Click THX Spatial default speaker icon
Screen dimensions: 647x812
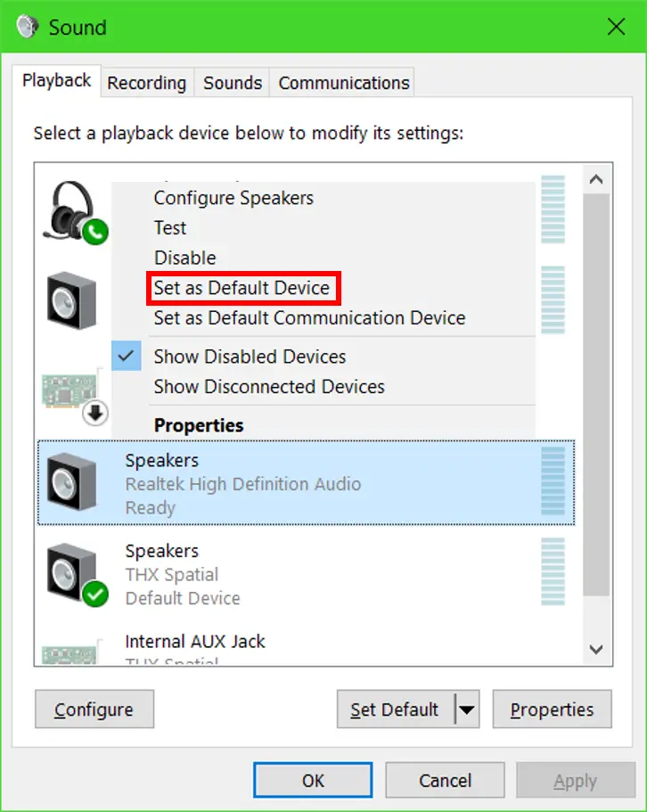coord(78,575)
